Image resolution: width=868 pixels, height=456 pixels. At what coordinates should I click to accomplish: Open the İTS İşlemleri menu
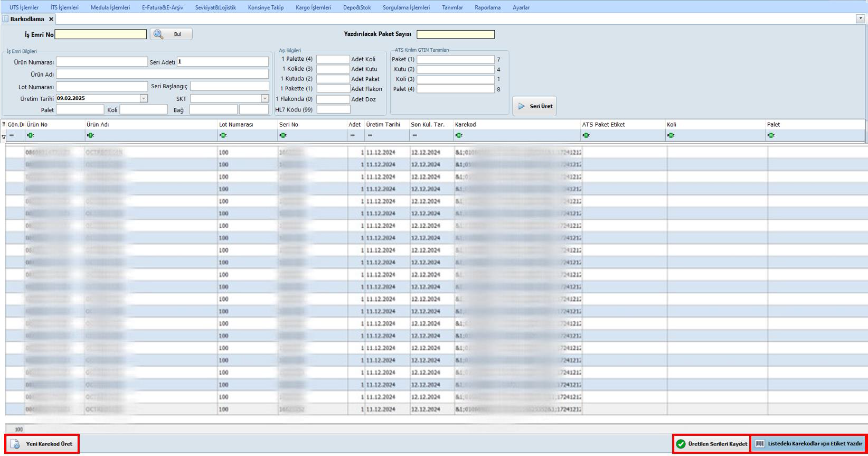pyautogui.click(x=64, y=7)
